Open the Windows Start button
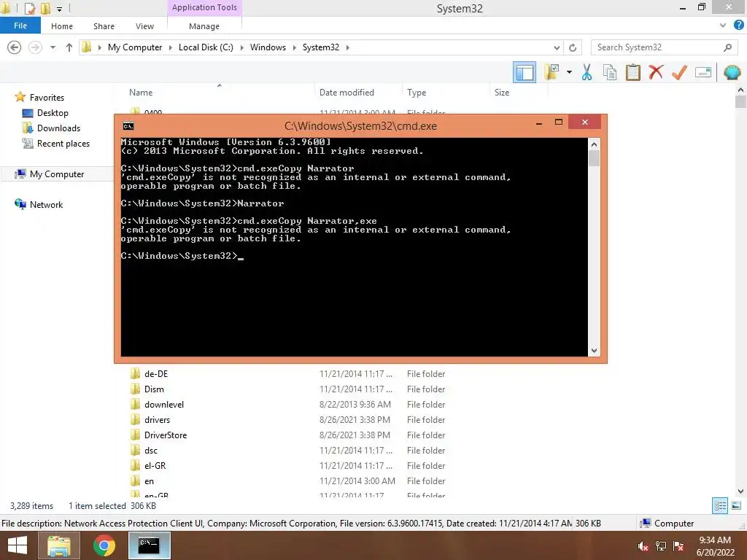 coord(18,545)
